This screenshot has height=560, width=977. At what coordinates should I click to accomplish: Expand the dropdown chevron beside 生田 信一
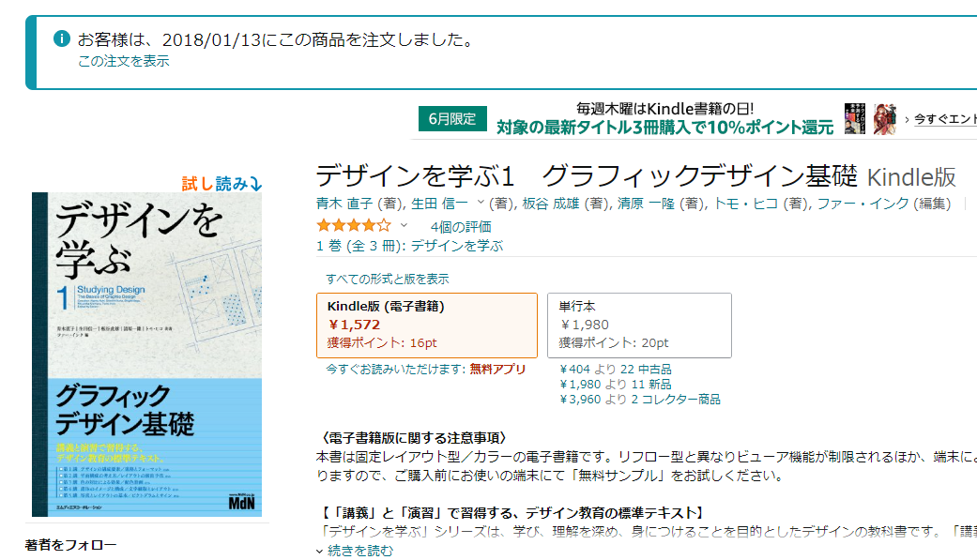[481, 203]
